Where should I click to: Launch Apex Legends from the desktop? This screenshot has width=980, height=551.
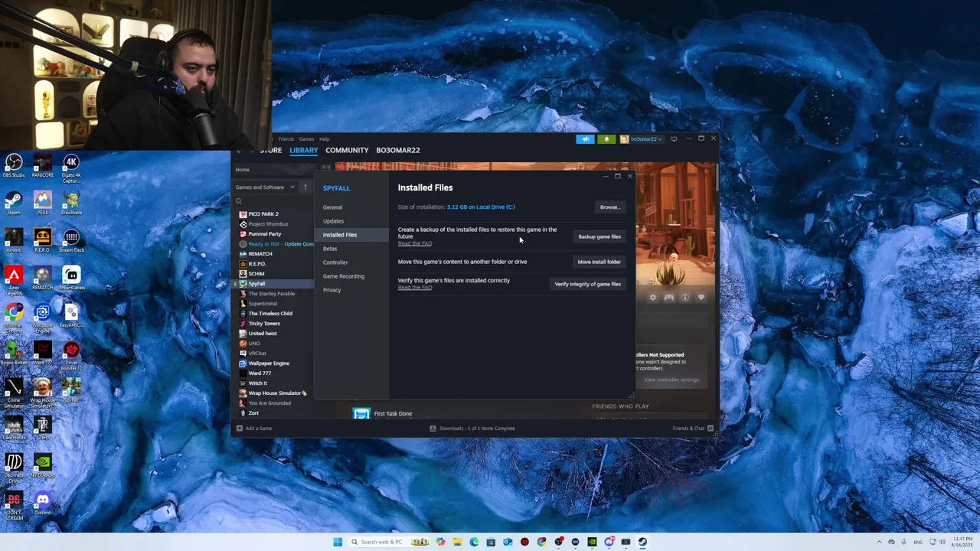14,280
